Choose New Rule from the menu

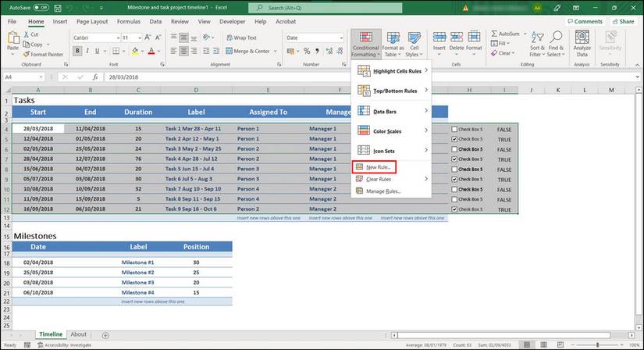(x=375, y=167)
